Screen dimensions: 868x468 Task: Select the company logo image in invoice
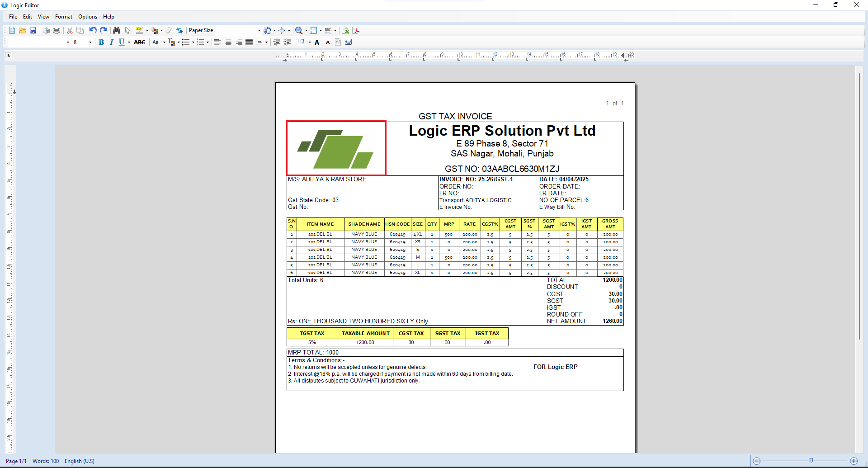coord(336,148)
